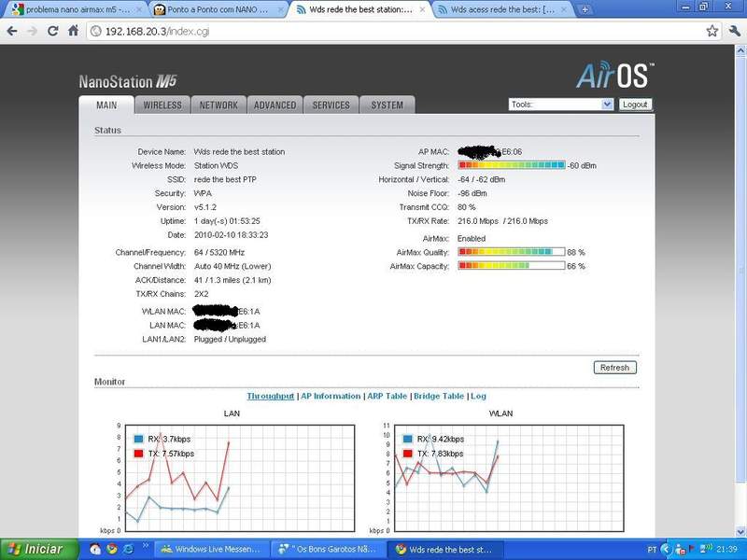The width and height of the screenshot is (747, 560).
Task: Launch Chrome from quick launch bar
Action: tap(112, 550)
